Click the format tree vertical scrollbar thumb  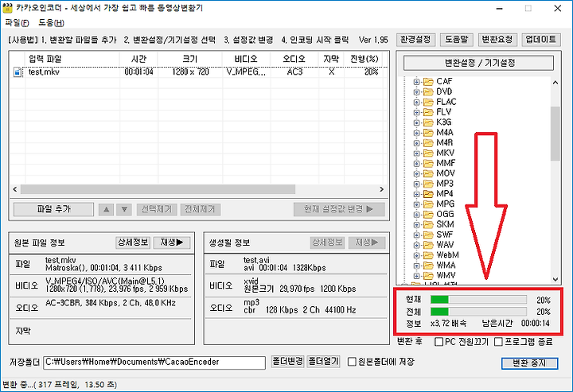(x=555, y=134)
